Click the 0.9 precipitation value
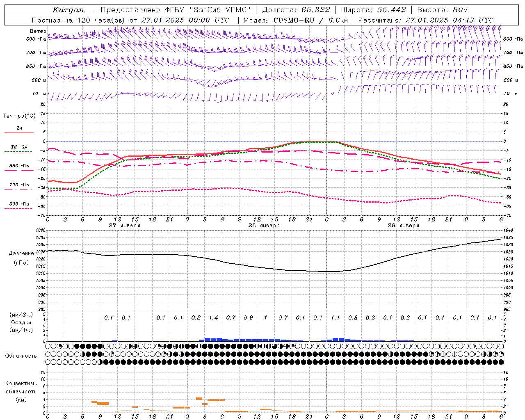This screenshot has width=525, height=420. coord(248,317)
